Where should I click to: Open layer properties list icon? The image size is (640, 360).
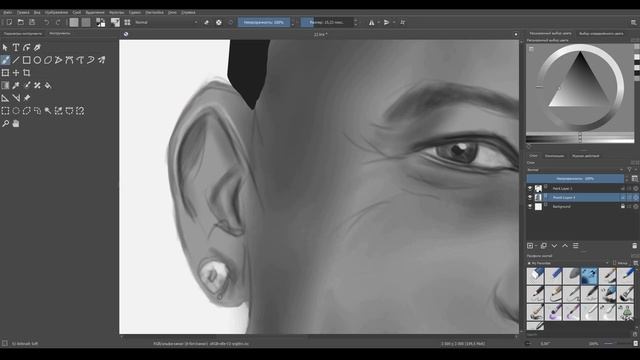[x=576, y=246]
